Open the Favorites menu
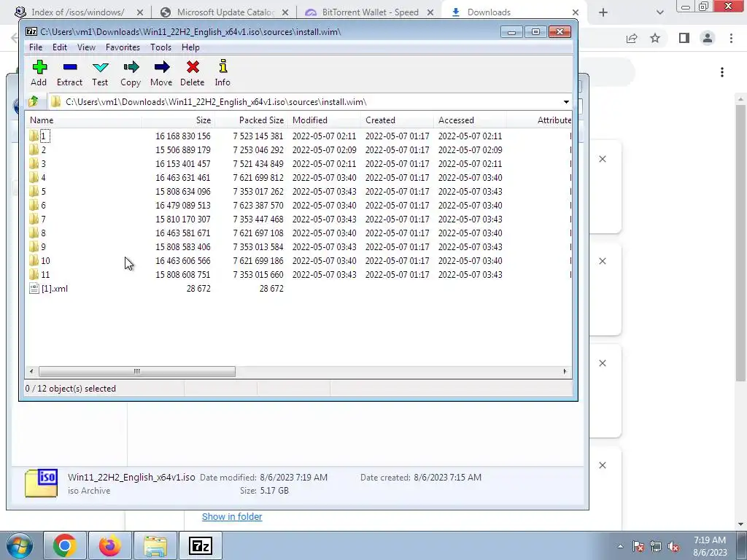 [x=123, y=47]
